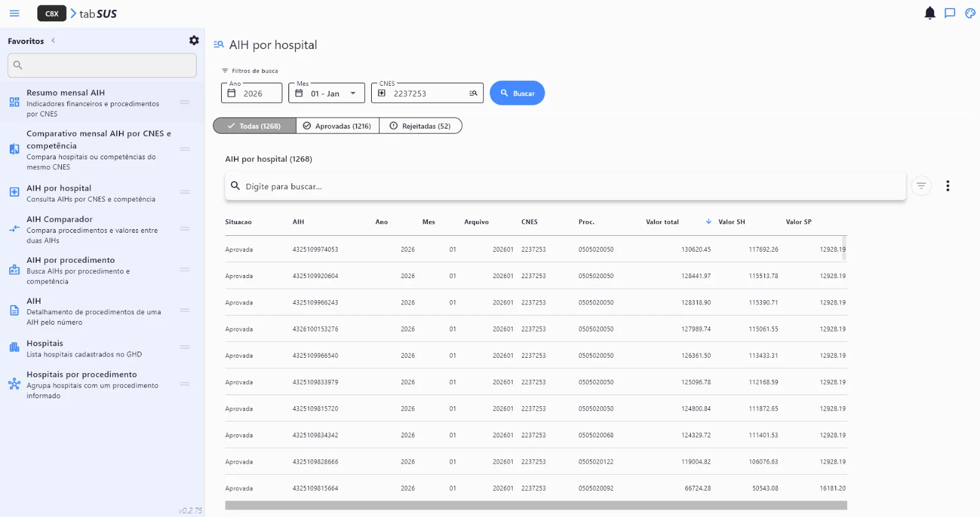Open the table column filter icon

pyautogui.click(x=921, y=186)
